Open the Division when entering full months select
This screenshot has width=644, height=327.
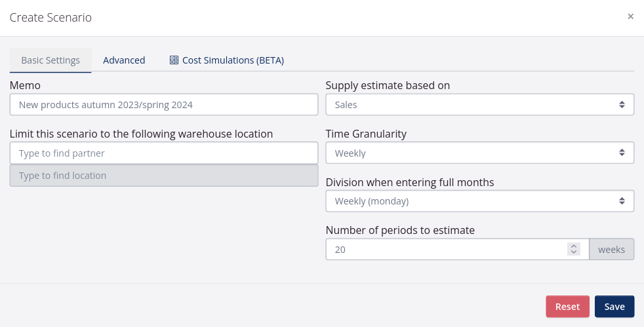coord(479,201)
